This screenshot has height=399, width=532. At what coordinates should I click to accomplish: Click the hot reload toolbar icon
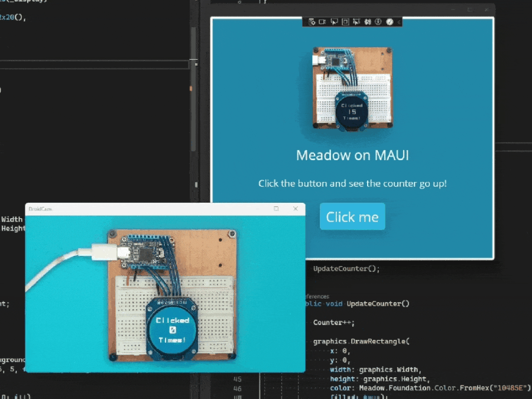[368, 21]
